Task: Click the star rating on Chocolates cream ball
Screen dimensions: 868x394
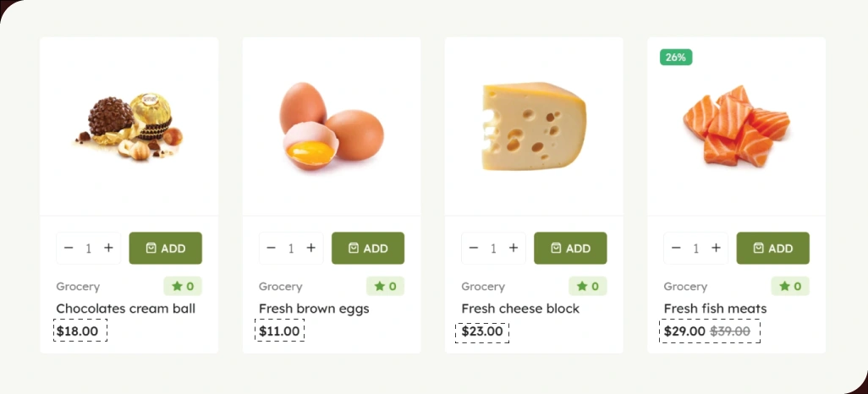Action: pos(183,287)
